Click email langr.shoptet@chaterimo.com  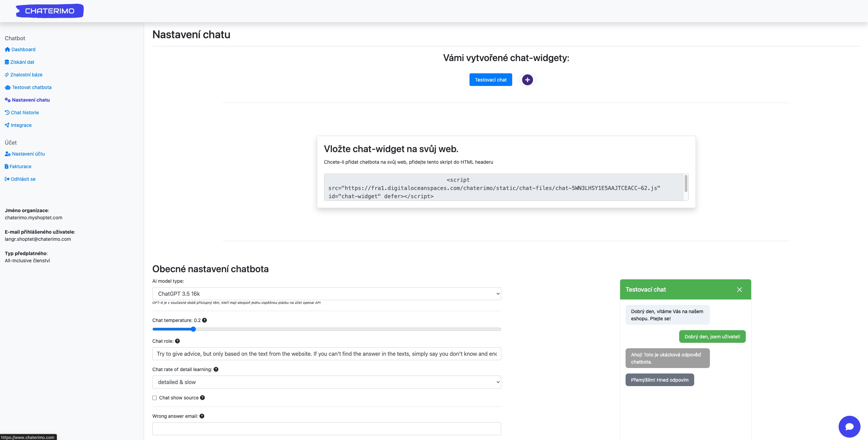tap(38, 239)
